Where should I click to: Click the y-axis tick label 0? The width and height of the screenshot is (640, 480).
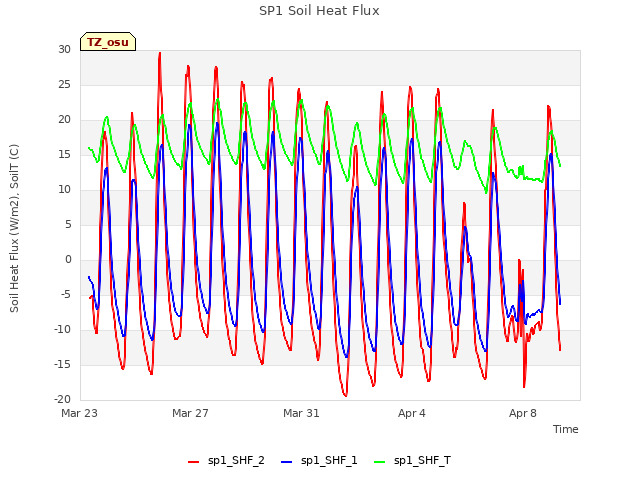(x=68, y=260)
